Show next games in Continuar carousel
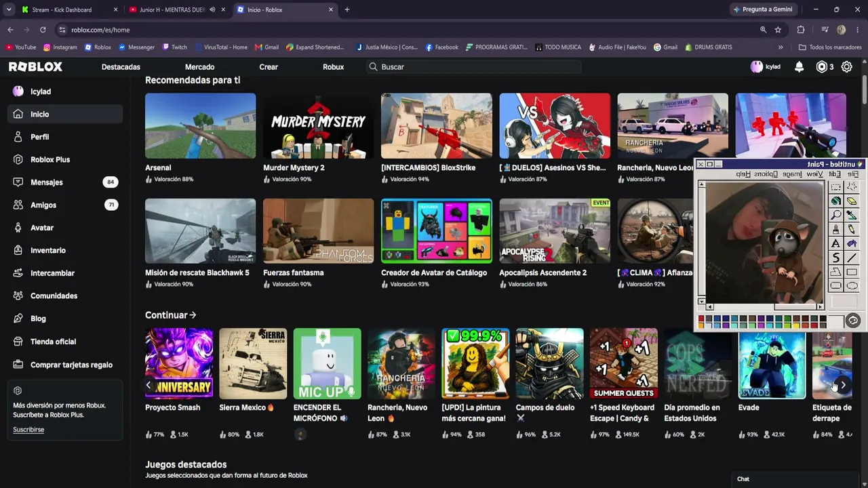Image resolution: width=868 pixels, height=488 pixels. tap(843, 385)
